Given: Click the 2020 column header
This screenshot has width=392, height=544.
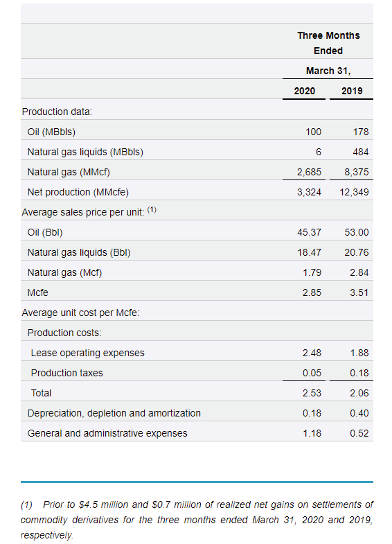Looking at the screenshot, I should pyautogui.click(x=304, y=91).
